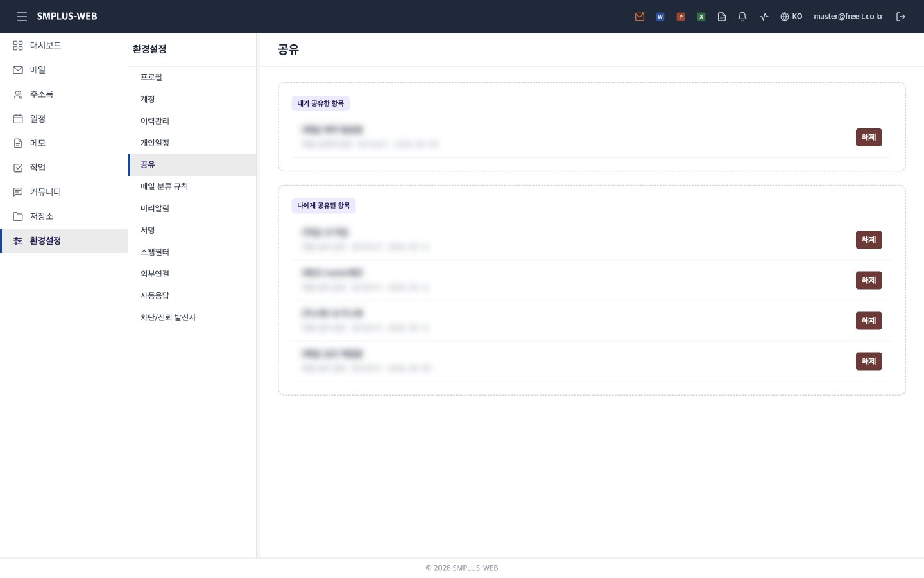Open 작업 via its checkbox icon
This screenshot has width=924, height=578.
coord(18,168)
